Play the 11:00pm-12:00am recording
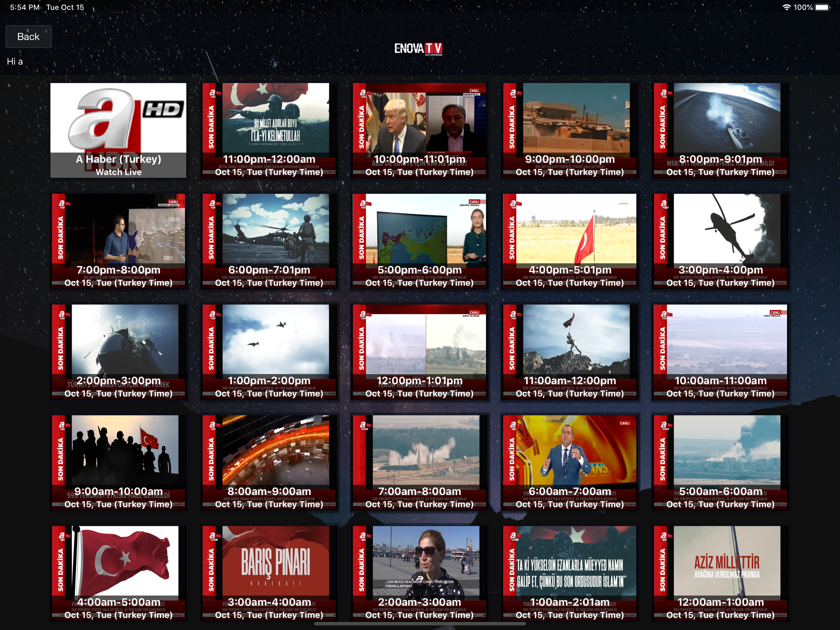Screen dimensions: 840x630 pos(269,130)
